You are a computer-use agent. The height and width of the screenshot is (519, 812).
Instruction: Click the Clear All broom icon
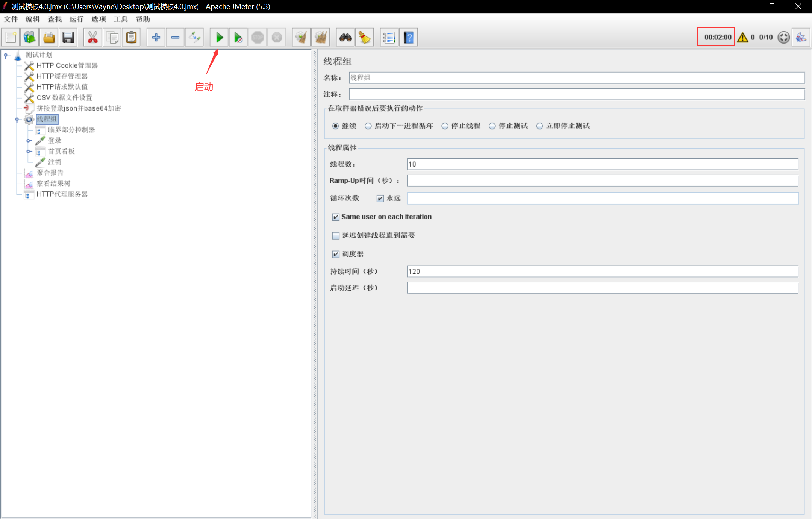pyautogui.click(x=320, y=37)
